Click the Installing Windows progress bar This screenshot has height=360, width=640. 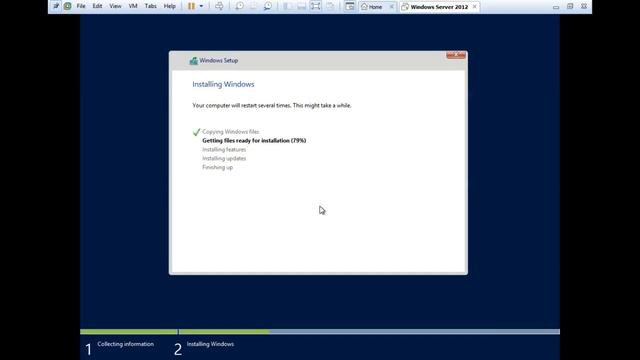click(369, 332)
